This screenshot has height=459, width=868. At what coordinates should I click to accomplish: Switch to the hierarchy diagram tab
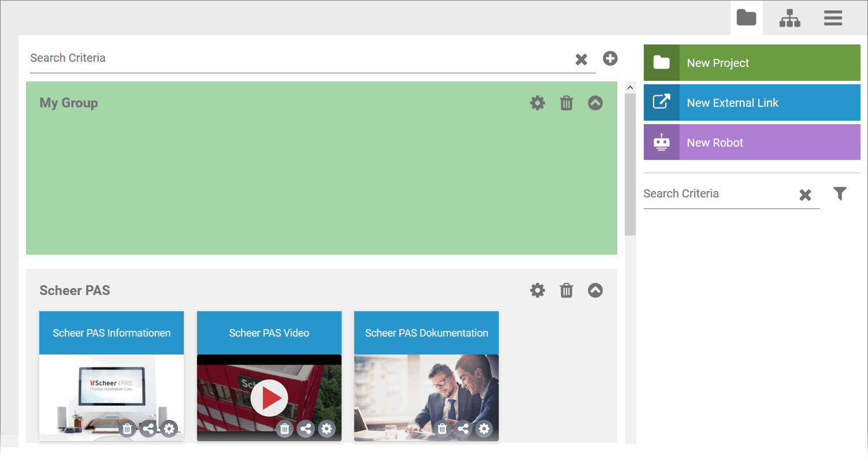pos(789,18)
